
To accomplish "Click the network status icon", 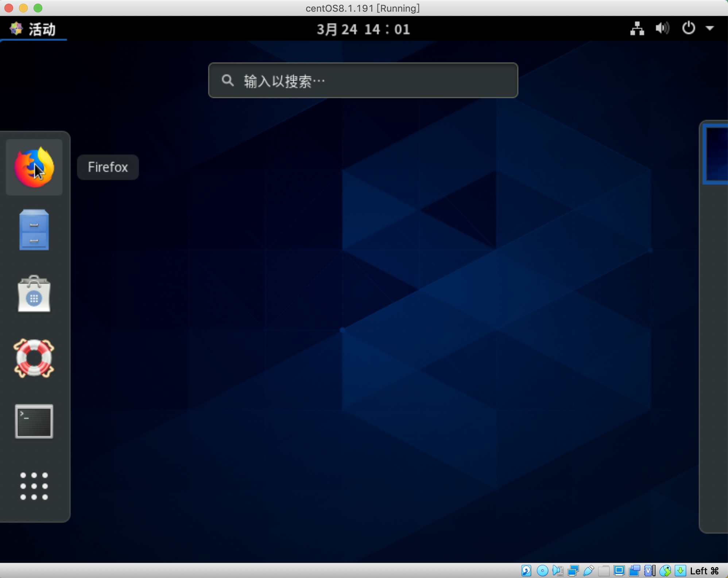I will (x=637, y=28).
